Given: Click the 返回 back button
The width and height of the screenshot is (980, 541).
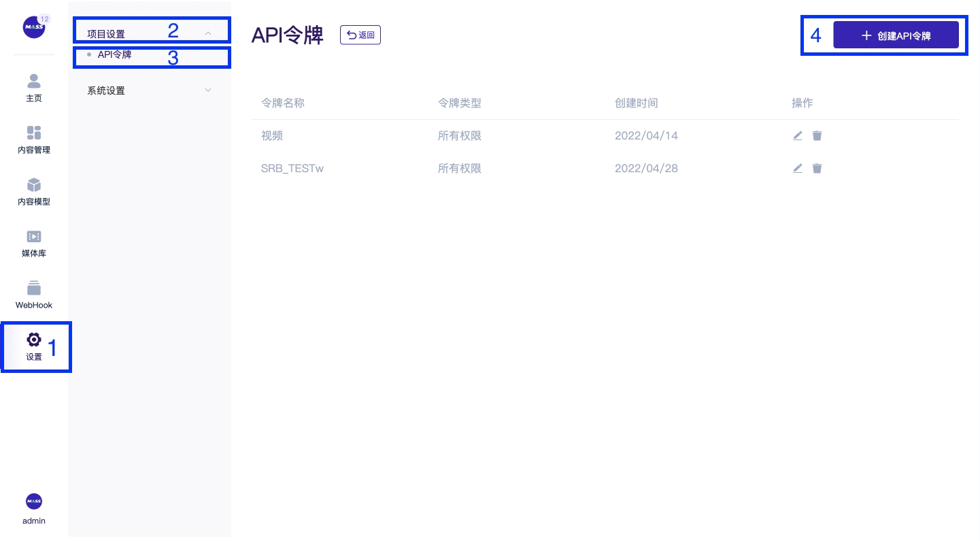Looking at the screenshot, I should pyautogui.click(x=360, y=35).
